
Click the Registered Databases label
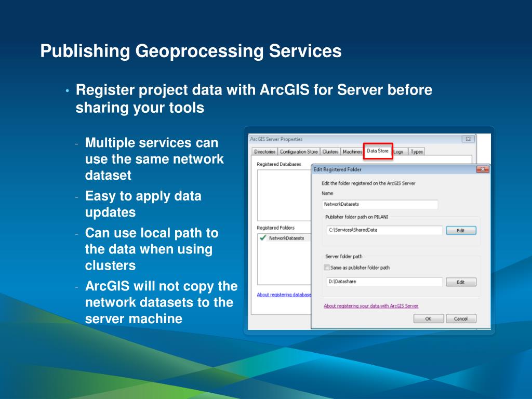point(279,164)
